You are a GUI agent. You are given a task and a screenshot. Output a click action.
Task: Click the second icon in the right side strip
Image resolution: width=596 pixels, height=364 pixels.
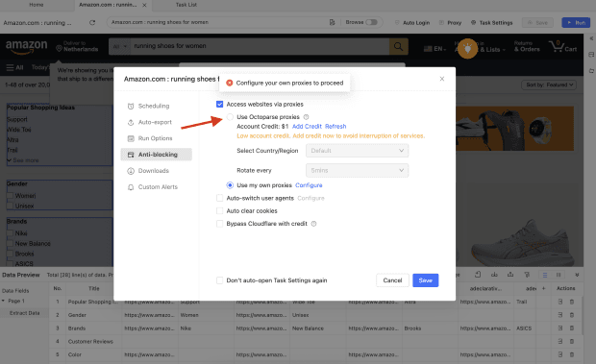pyautogui.click(x=591, y=55)
